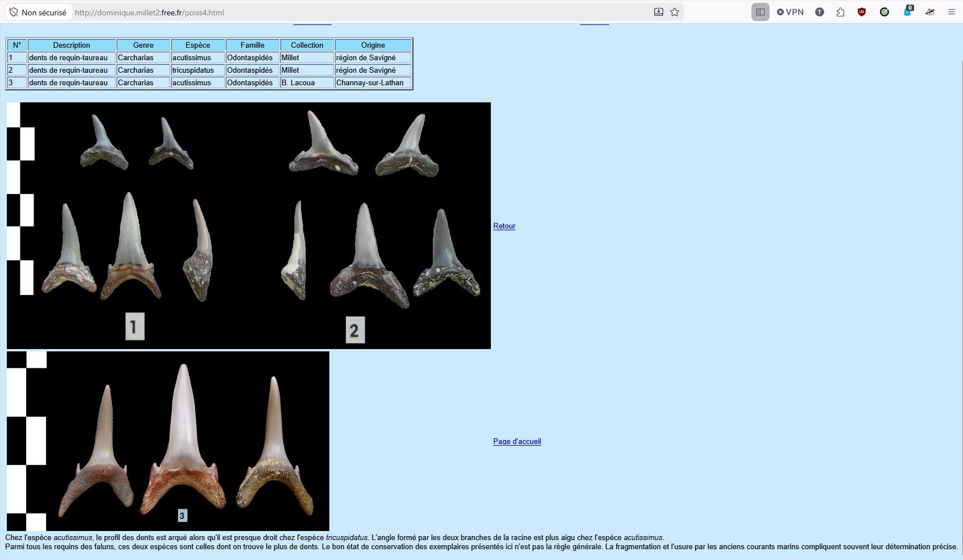
Task: Click the Non sécurisé security indicator
Action: pyautogui.click(x=38, y=13)
